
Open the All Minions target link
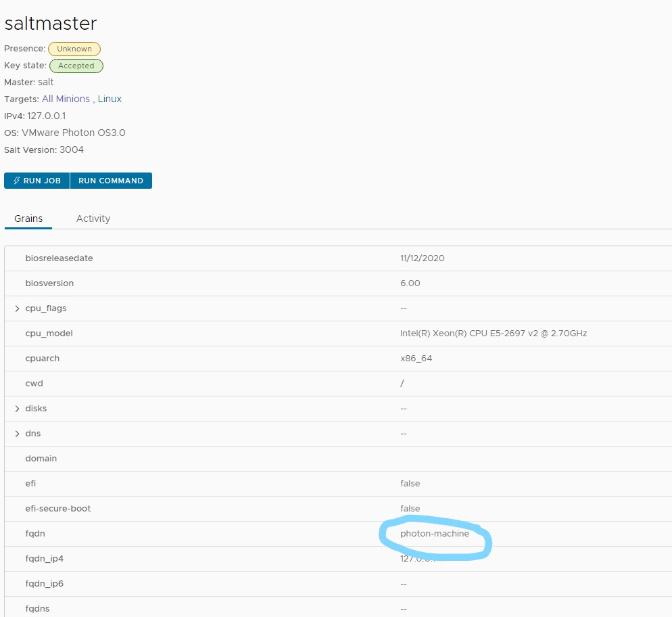(x=66, y=99)
